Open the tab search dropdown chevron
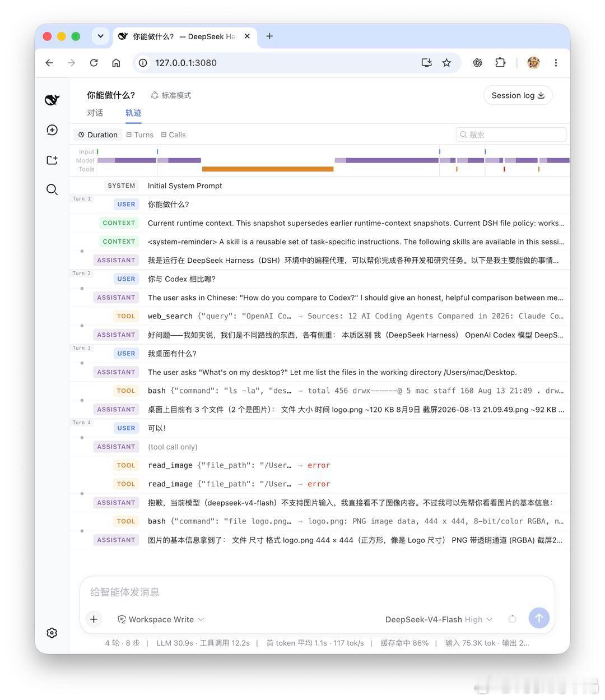This screenshot has width=605, height=700. pyautogui.click(x=100, y=36)
